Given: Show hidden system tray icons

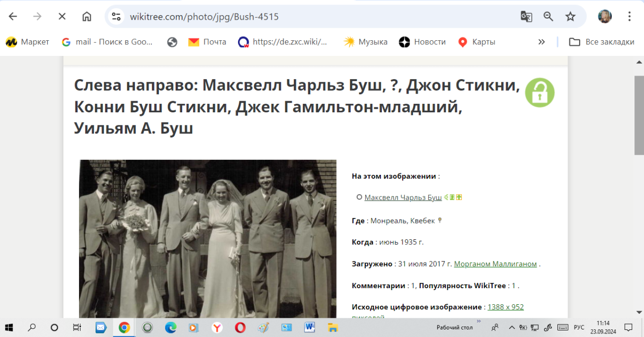Looking at the screenshot, I should 512,327.
